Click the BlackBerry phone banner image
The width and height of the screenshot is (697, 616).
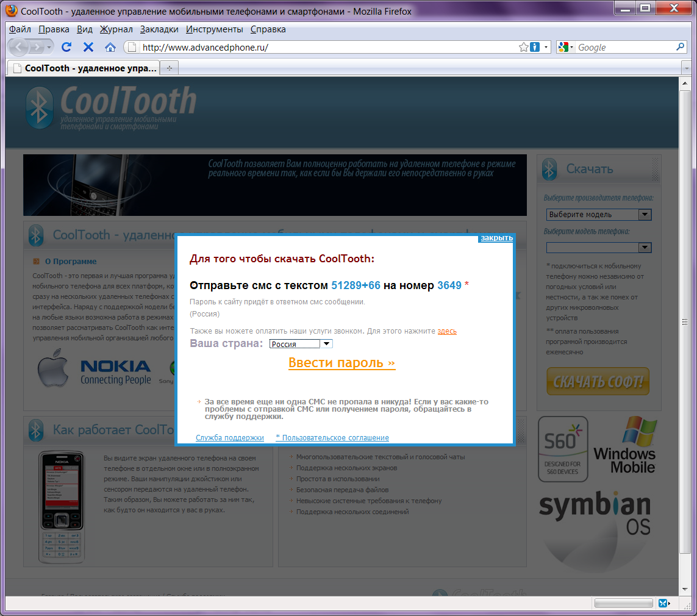pyautogui.click(x=274, y=185)
